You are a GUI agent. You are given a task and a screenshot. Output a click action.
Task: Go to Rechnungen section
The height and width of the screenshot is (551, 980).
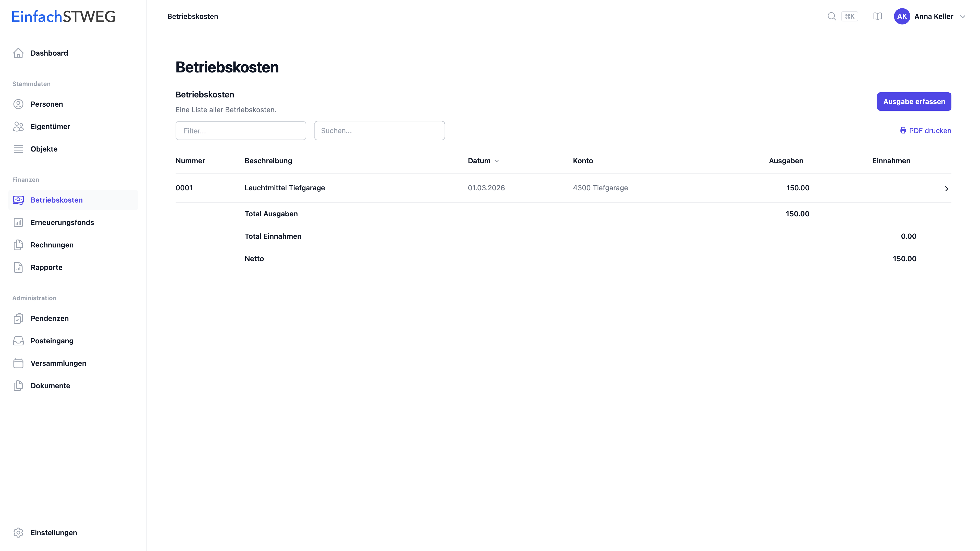[73, 245]
